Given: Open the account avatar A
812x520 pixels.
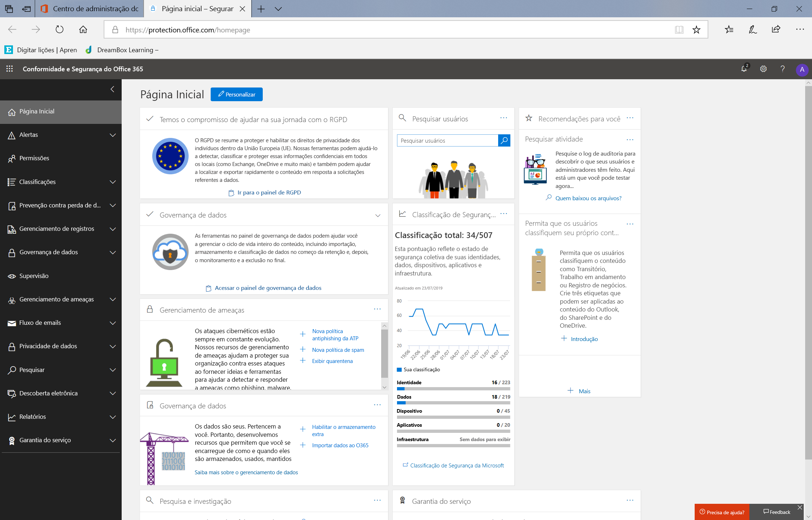Looking at the screenshot, I should [x=802, y=70].
